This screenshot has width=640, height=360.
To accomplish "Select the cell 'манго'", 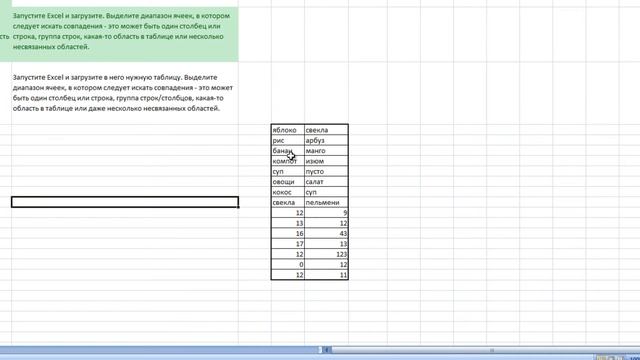I will [x=326, y=151].
